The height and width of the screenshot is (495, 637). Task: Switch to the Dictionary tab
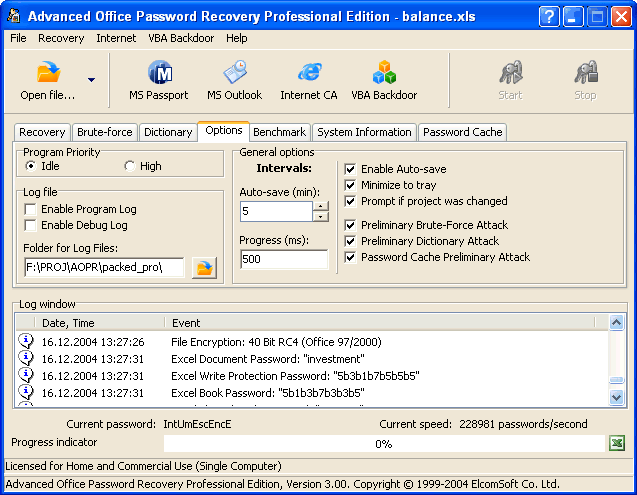click(168, 132)
